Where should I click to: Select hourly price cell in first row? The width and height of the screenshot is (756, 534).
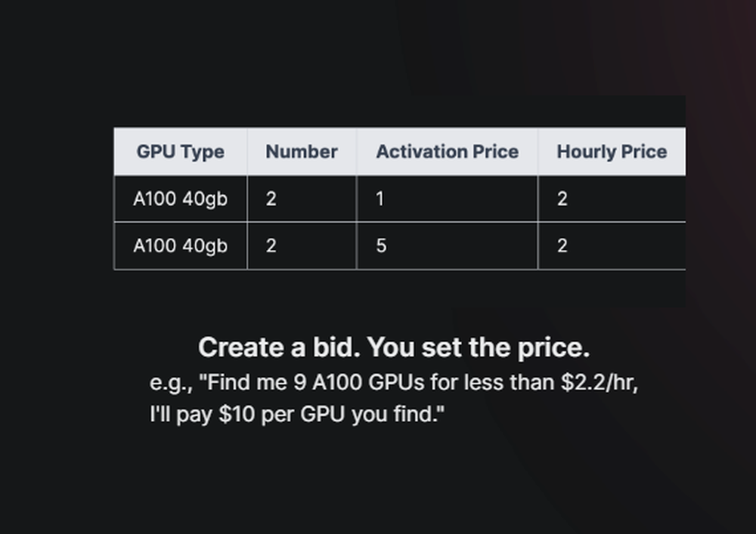pos(612,199)
